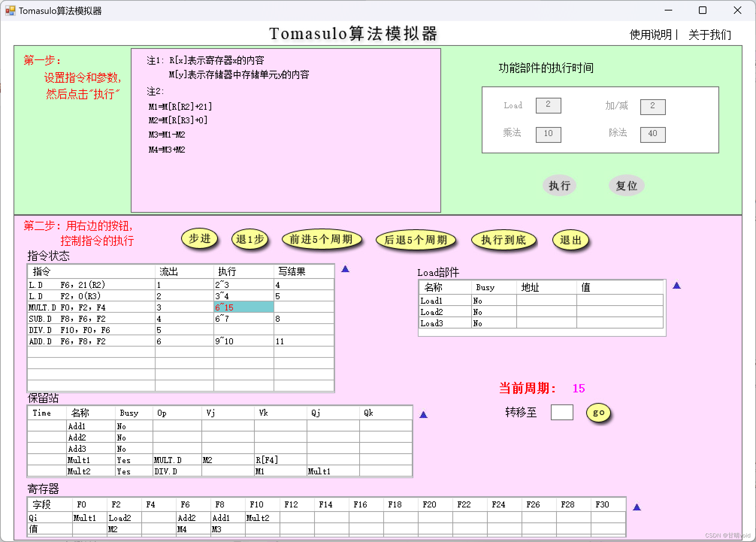Click the Add3 reservation station row
The height and width of the screenshot is (542, 756).
220,448
